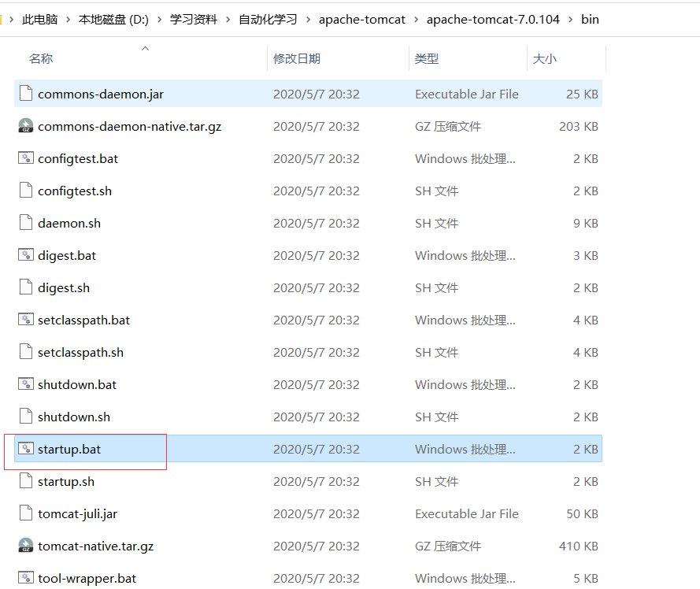Screen dimensions: 700x589
Task: Click the configtest.bat batch file icon
Action: [x=26, y=158]
